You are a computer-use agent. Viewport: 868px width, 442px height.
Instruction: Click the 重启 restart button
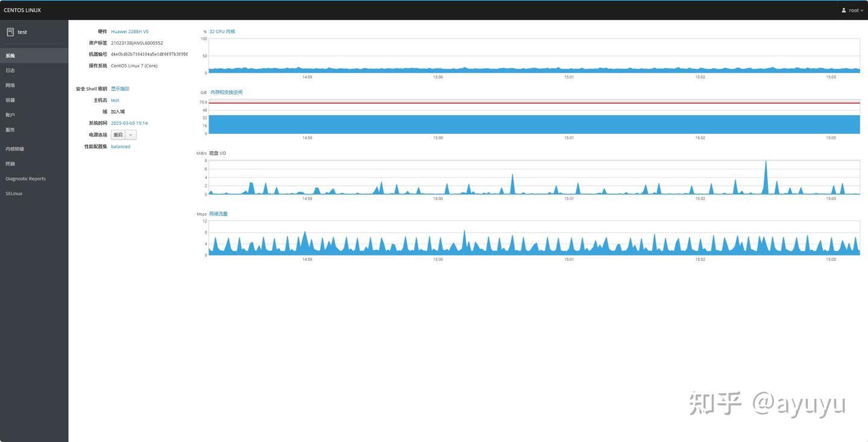tap(118, 135)
